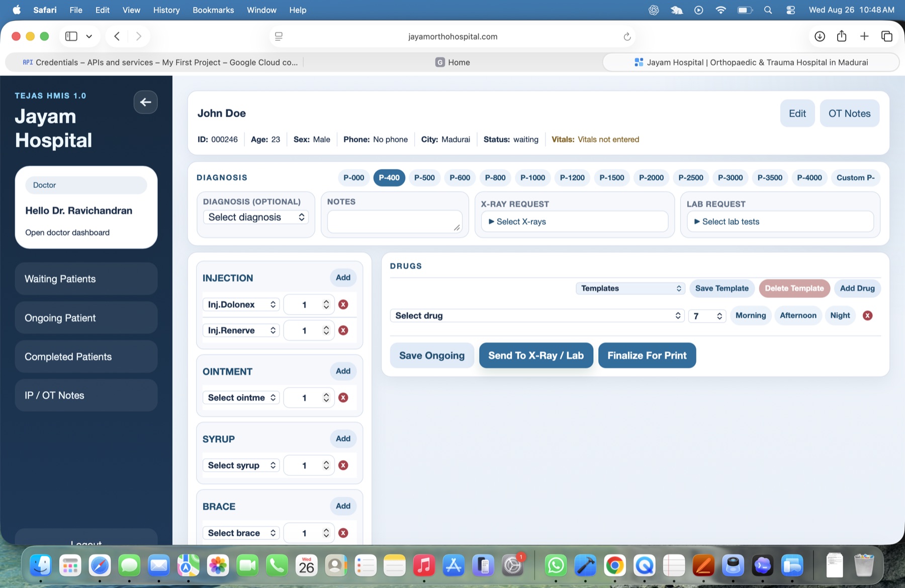This screenshot has height=588, width=905.
Task: Click the Share icon in Safari toolbar
Action: pos(842,36)
